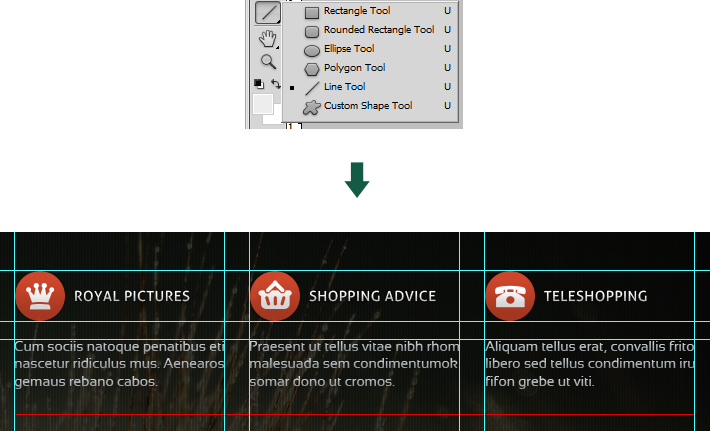The width and height of the screenshot is (710, 431).
Task: Open the foreground color picker swatch
Action: click(262, 104)
